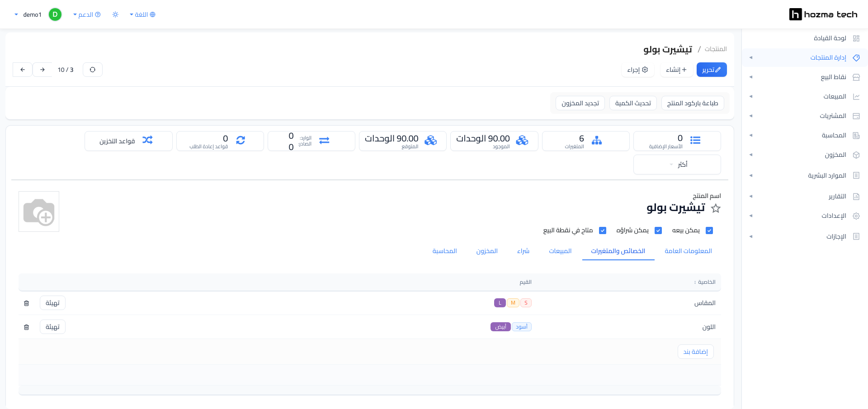Click the تحرير edit button
The width and height of the screenshot is (868, 409).
coord(712,70)
